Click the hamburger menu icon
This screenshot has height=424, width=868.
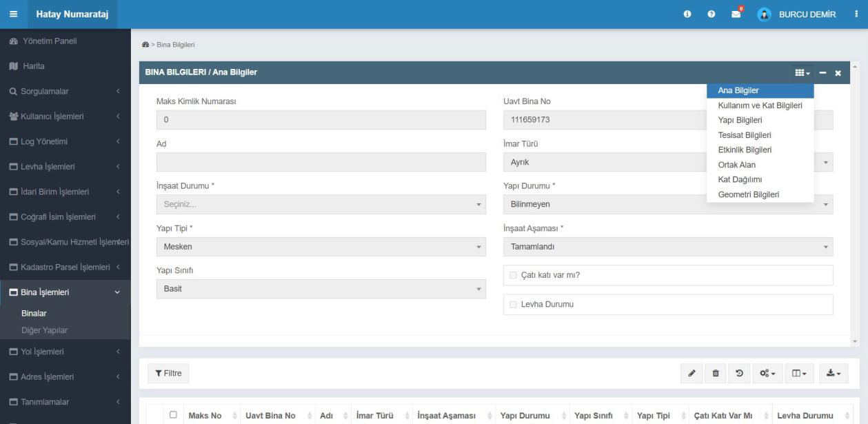coord(14,14)
